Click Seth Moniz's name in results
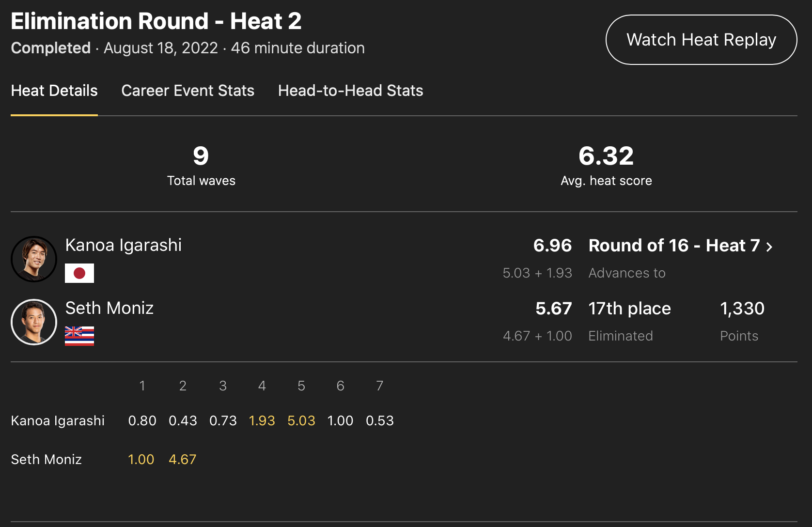 pos(109,308)
